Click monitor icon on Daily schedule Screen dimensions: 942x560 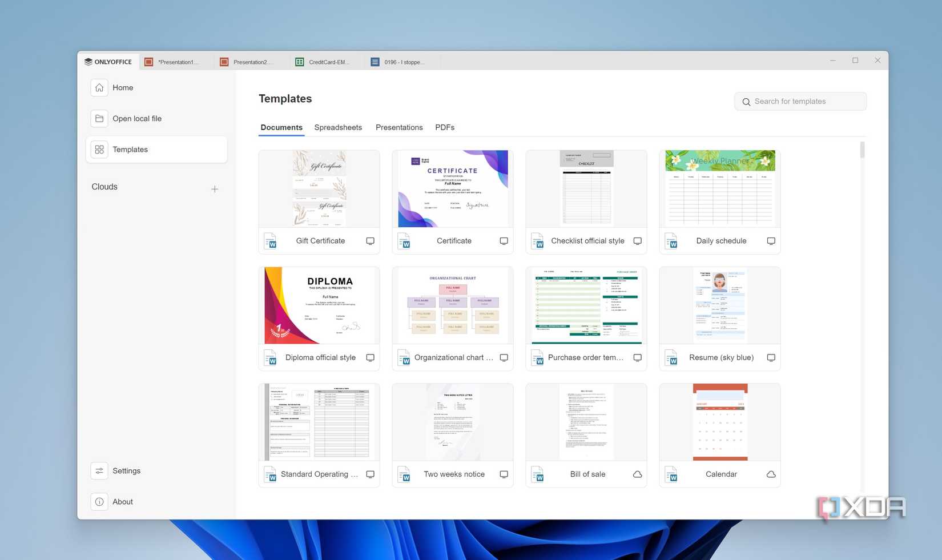(x=771, y=241)
